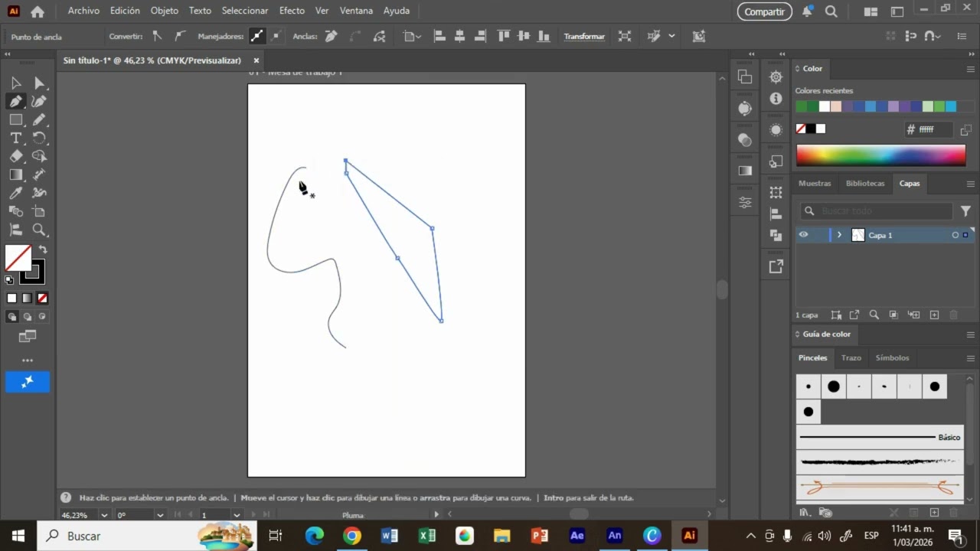The height and width of the screenshot is (551, 980).
Task: Select the Eraser tool
Action: coord(15,156)
